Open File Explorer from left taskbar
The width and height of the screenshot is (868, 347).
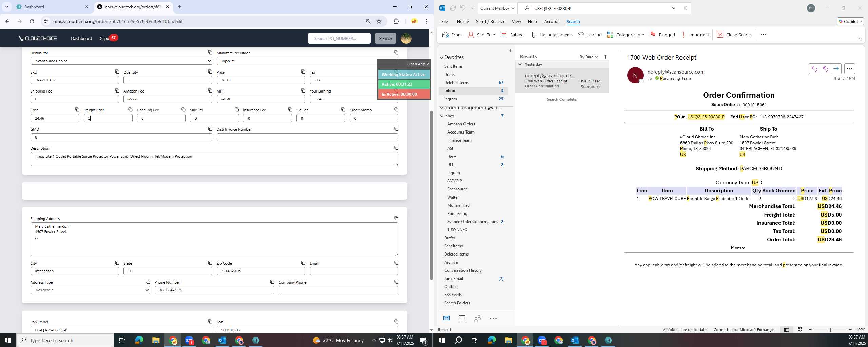[156, 340]
